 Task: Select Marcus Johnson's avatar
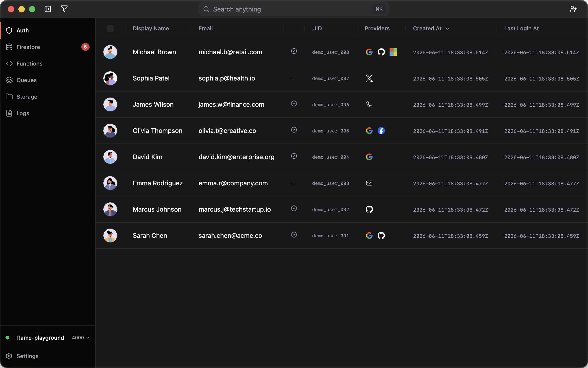(110, 209)
